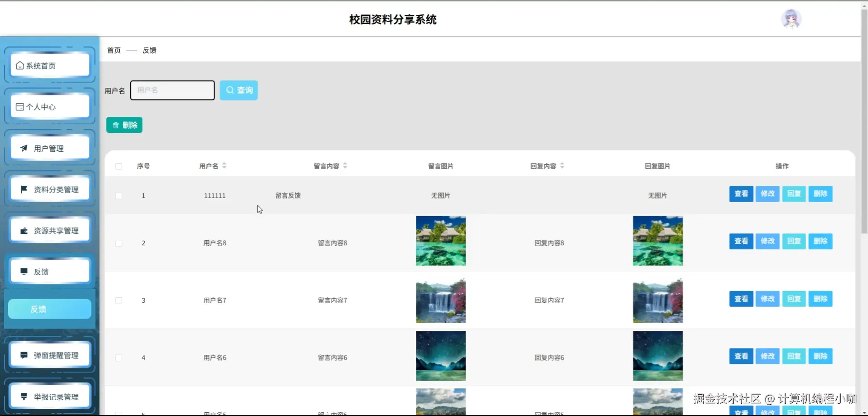Screen dimensions: 868x416
Task: Click the 留言反馈 cell text
Action: (x=288, y=196)
